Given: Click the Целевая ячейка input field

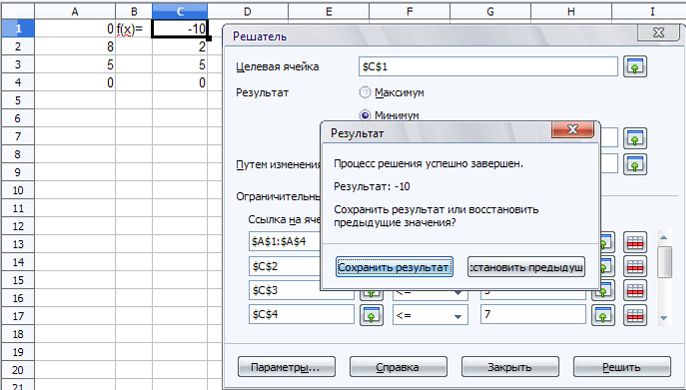Looking at the screenshot, I should [x=488, y=67].
